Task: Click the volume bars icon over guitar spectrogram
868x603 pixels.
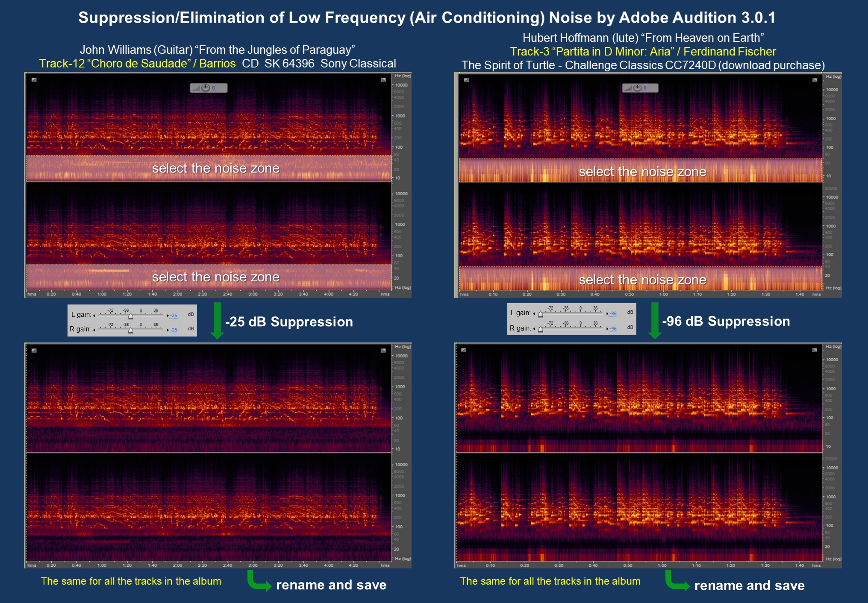Action: pos(196,88)
